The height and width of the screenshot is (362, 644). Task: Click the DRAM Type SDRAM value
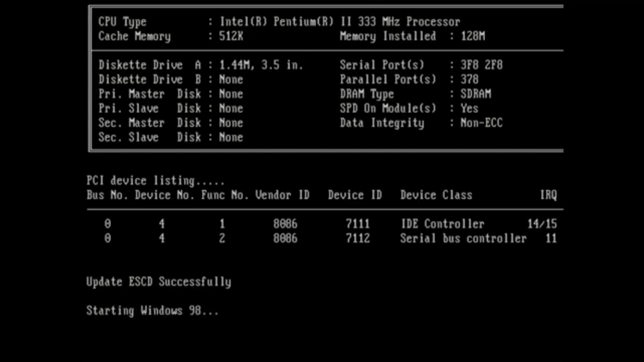tap(476, 94)
